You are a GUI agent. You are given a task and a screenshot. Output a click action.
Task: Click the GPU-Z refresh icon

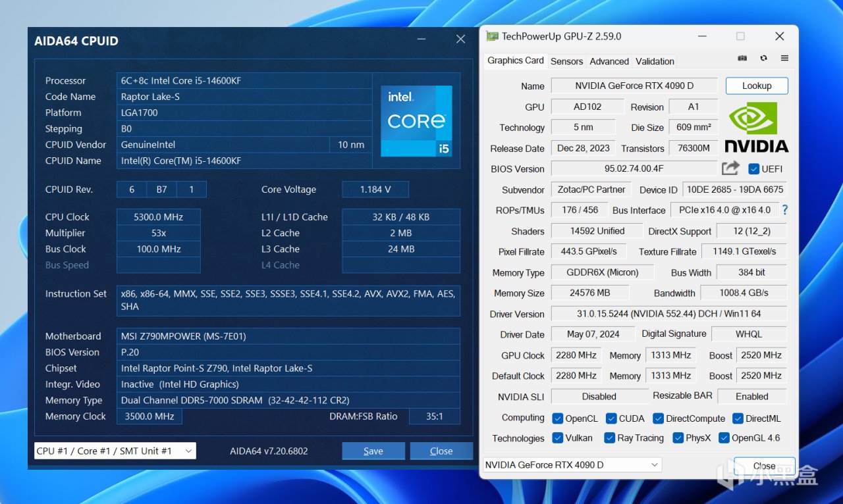click(763, 59)
